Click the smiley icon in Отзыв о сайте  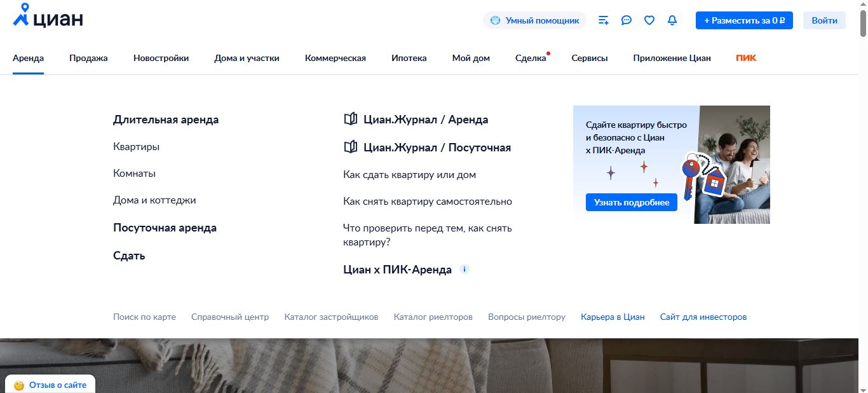pyautogui.click(x=19, y=385)
